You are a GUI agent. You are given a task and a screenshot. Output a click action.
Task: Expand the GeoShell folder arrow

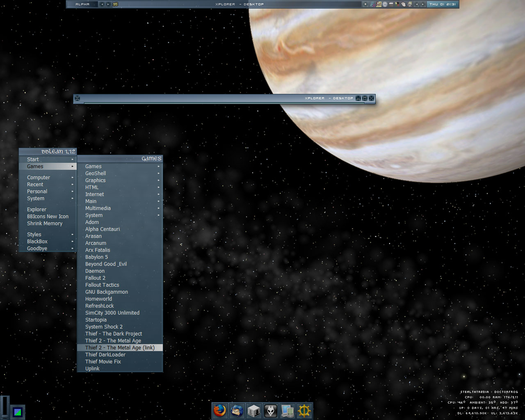(159, 173)
